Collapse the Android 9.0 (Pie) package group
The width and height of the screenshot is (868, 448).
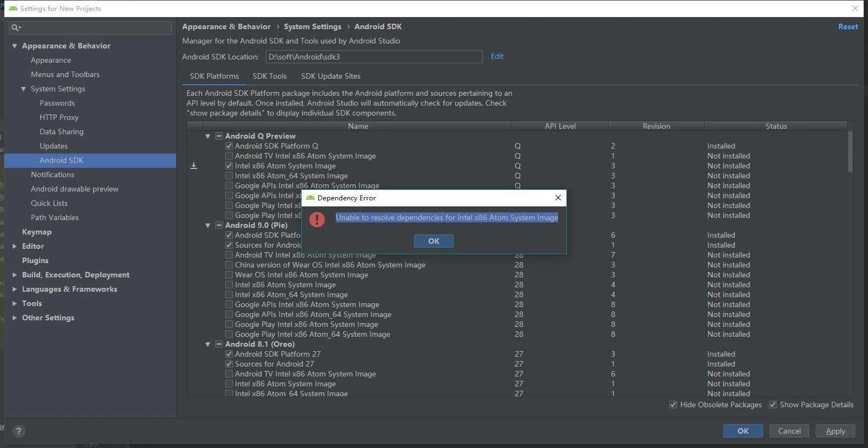208,225
